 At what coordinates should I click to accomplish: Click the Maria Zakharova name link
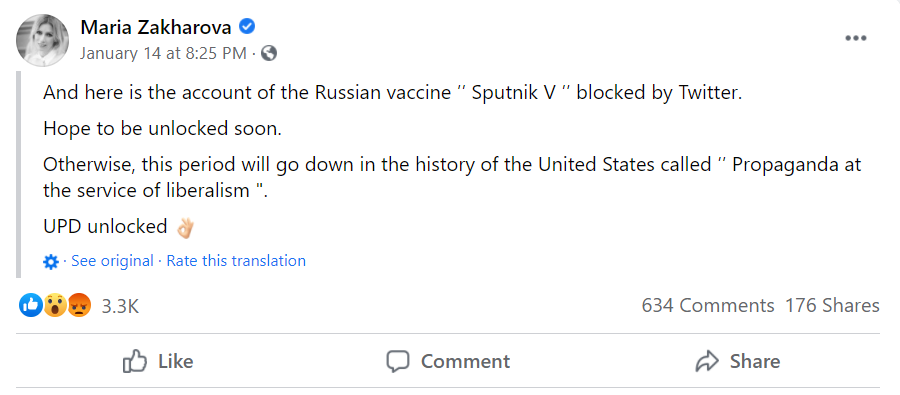tap(156, 26)
